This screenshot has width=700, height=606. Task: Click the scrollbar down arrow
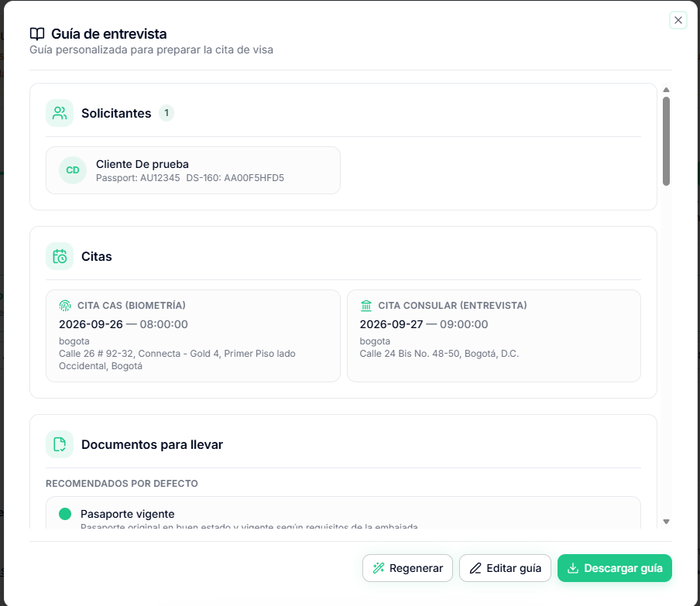pos(666,521)
